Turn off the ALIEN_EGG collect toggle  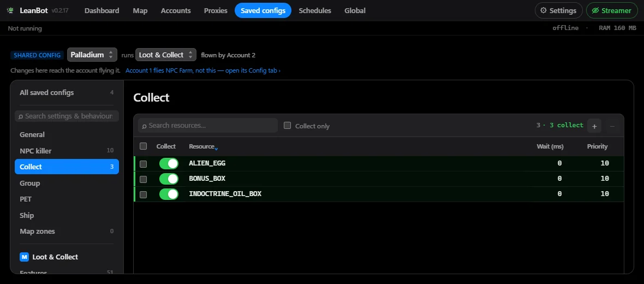[169, 164]
